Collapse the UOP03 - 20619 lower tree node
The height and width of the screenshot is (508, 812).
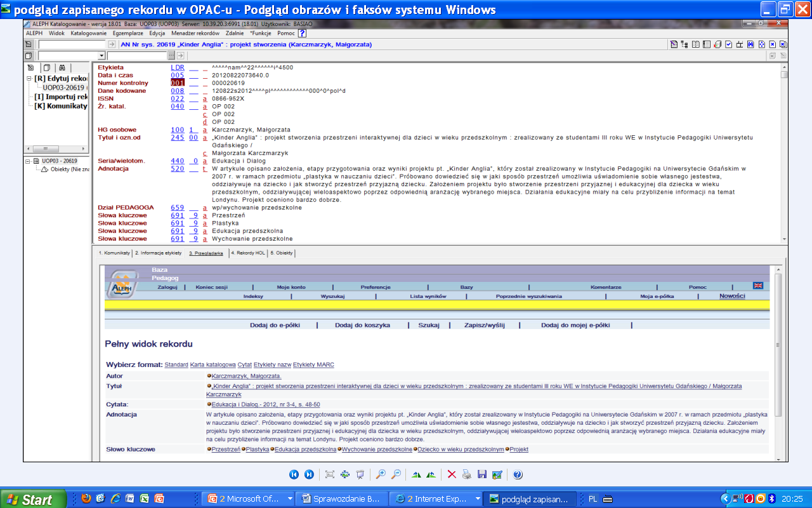(x=28, y=161)
